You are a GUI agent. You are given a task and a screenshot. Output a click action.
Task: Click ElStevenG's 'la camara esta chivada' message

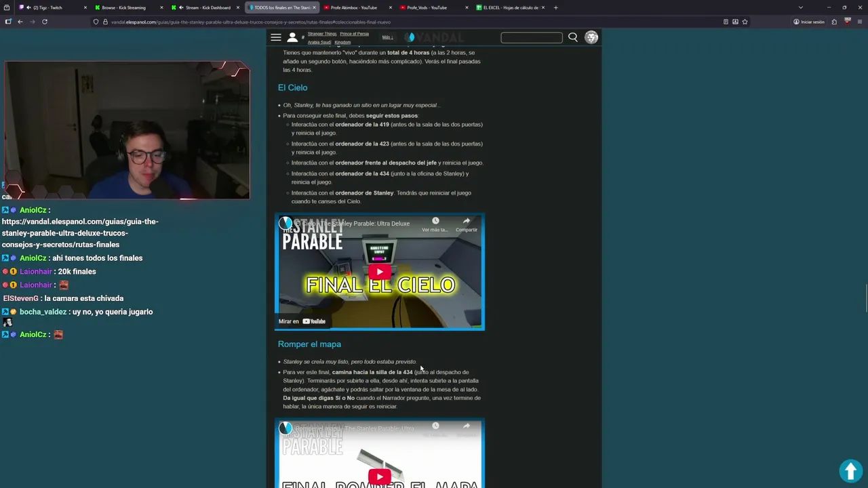(83, 298)
